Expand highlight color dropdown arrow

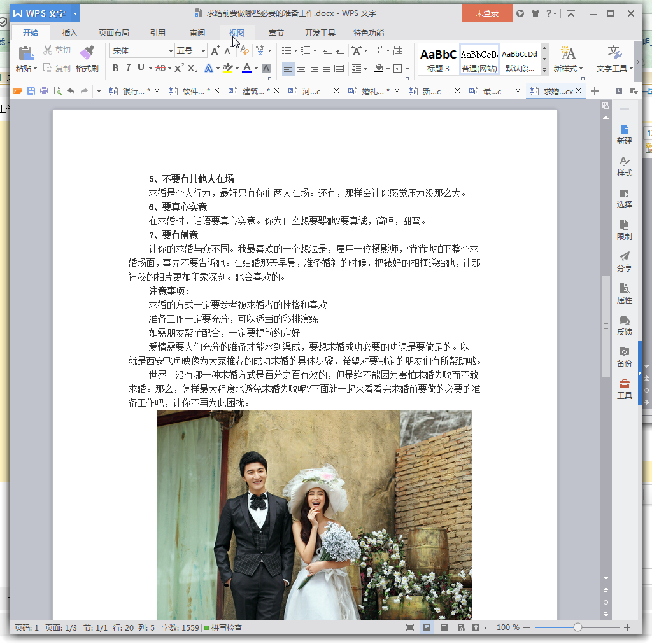click(237, 68)
